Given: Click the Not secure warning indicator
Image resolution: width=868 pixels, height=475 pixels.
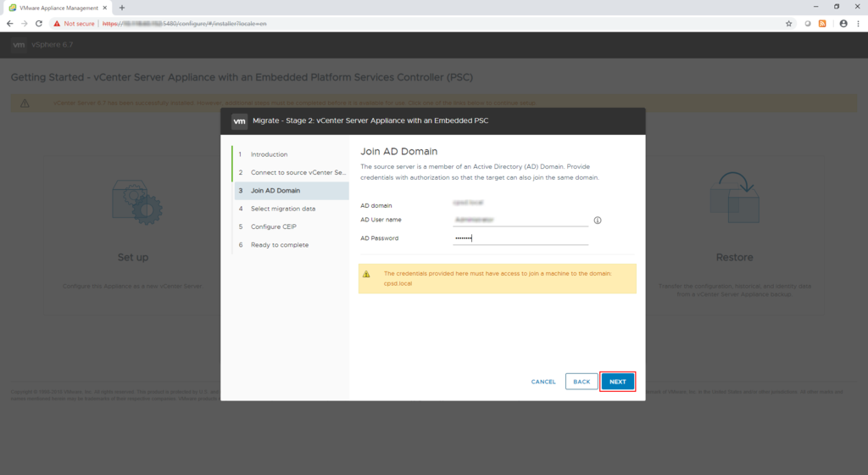Looking at the screenshot, I should point(74,24).
